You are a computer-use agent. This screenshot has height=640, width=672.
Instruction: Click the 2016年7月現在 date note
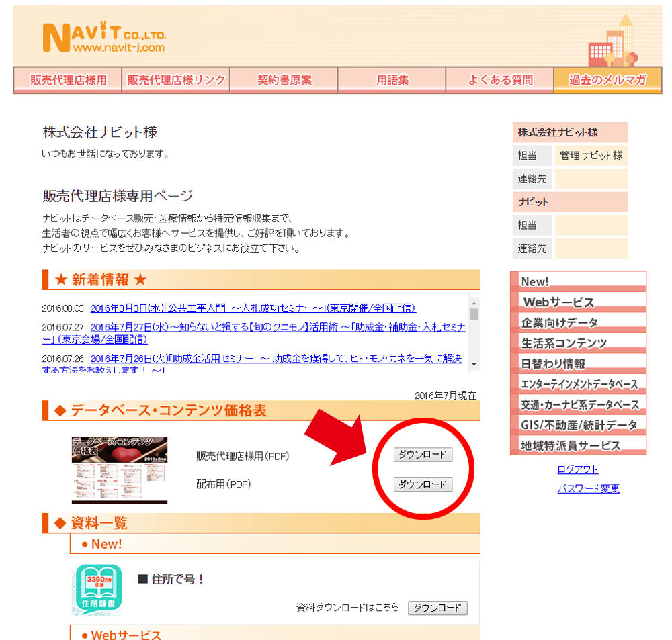coord(446,396)
